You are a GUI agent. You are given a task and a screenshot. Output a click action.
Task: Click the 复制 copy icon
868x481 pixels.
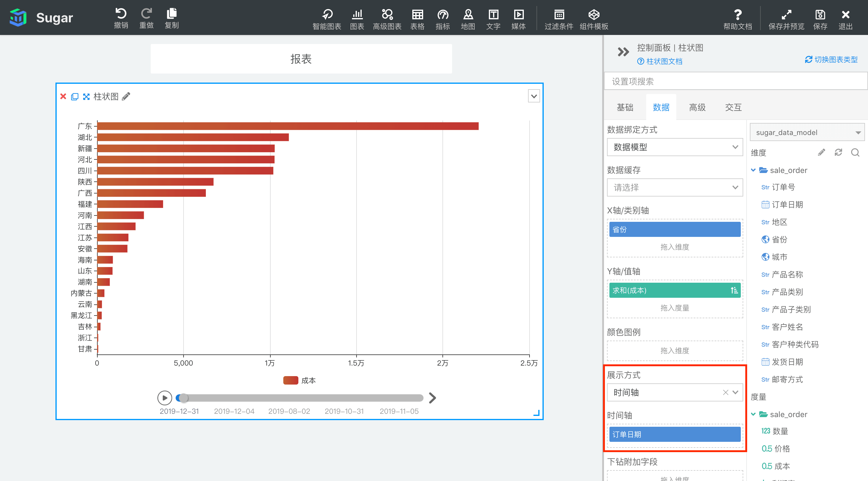coord(171,14)
